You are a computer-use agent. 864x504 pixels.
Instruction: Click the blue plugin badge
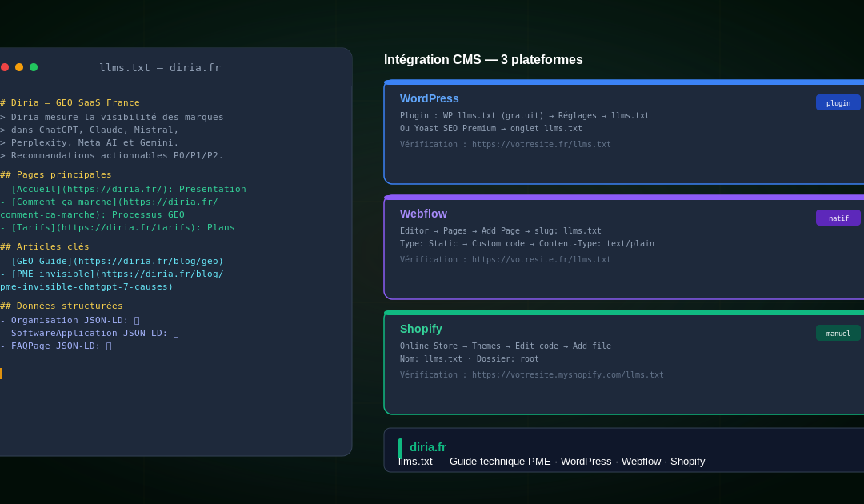point(838,103)
